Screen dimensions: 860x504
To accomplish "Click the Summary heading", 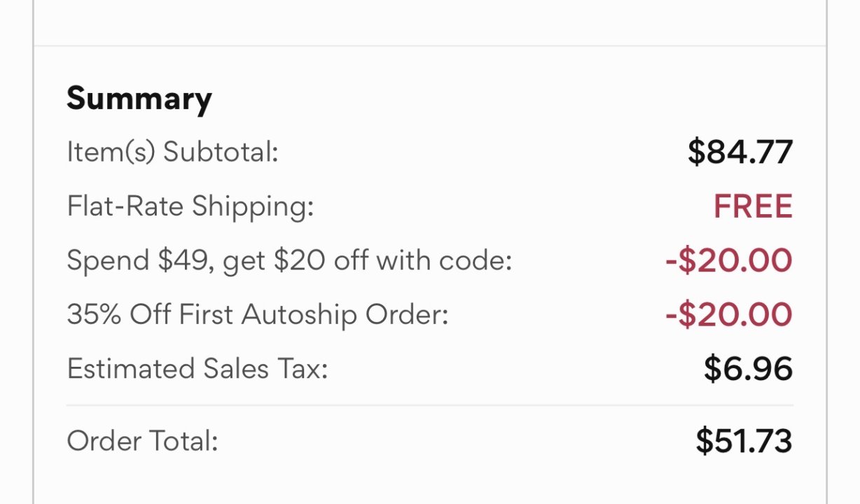I will (139, 99).
